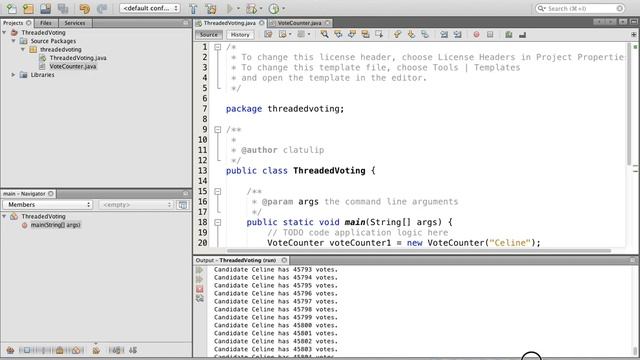The image size is (640, 360).
Task: Click the Uncomment lines icon
Action: click(522, 35)
